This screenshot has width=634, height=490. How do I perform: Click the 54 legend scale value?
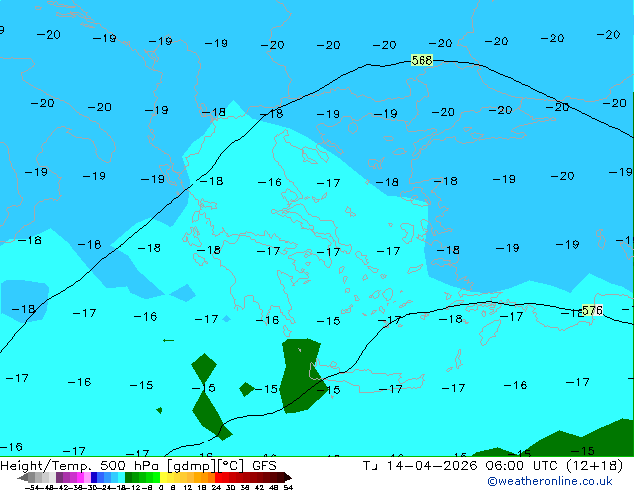(x=289, y=487)
